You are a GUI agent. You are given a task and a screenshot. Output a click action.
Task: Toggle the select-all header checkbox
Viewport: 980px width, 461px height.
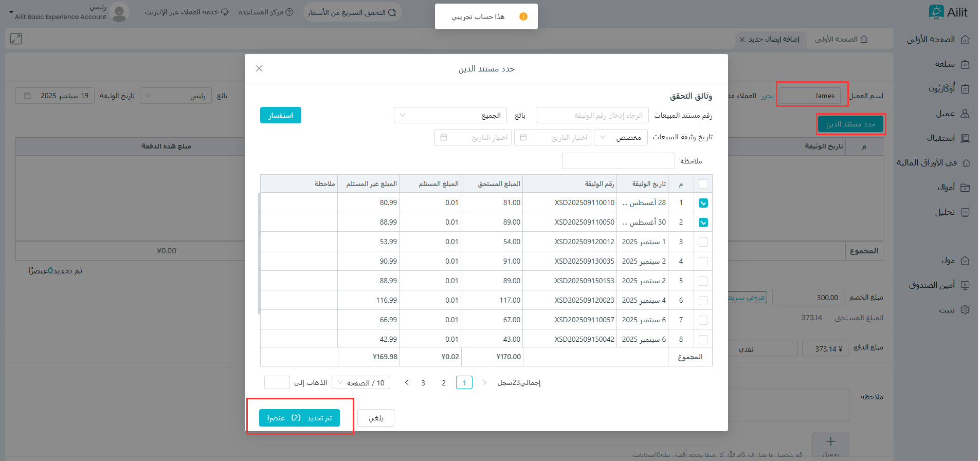(x=703, y=184)
